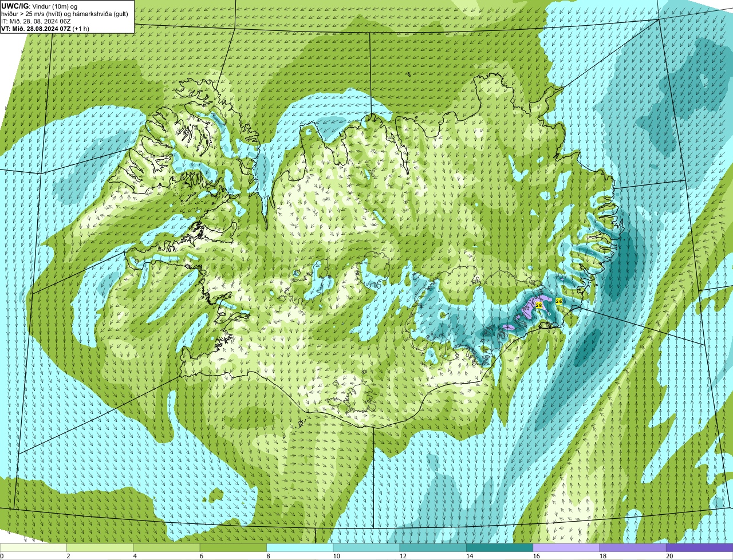The image size is (733, 560).
Task: Click the 8–10 m/s light cyan swatch
Action: pyautogui.click(x=299, y=548)
